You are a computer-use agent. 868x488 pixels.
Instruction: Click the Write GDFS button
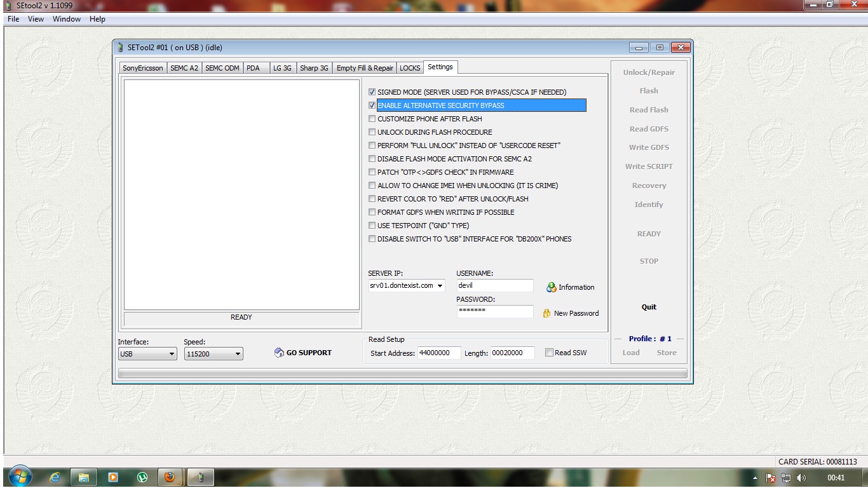click(x=649, y=147)
